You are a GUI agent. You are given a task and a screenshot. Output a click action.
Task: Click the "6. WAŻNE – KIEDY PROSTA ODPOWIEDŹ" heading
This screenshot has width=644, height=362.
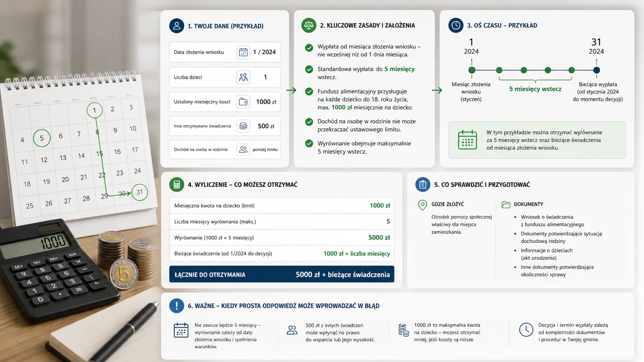(283, 306)
